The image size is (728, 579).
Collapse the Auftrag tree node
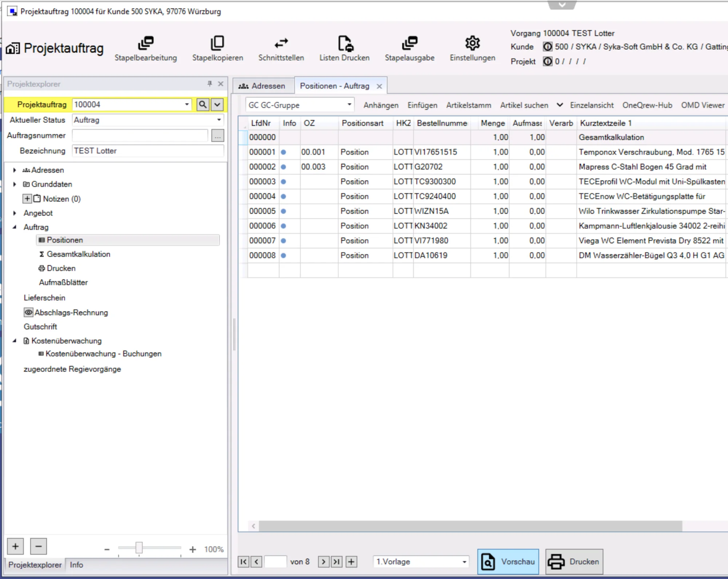[14, 227]
